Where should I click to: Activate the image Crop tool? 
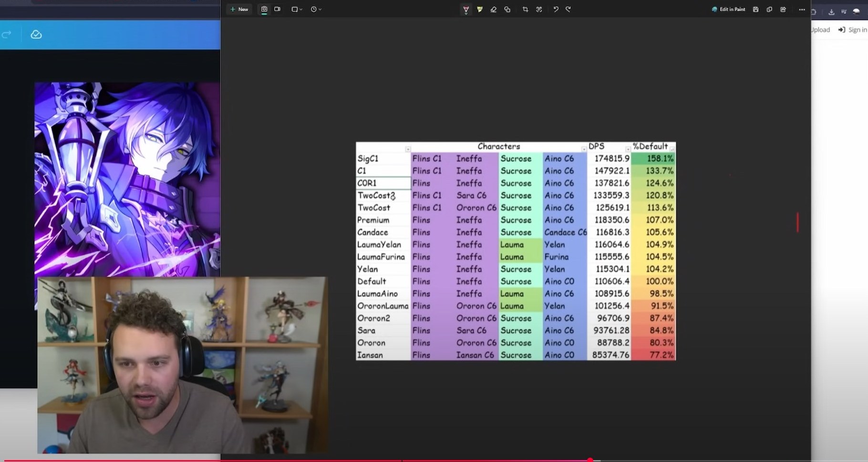[x=525, y=10]
